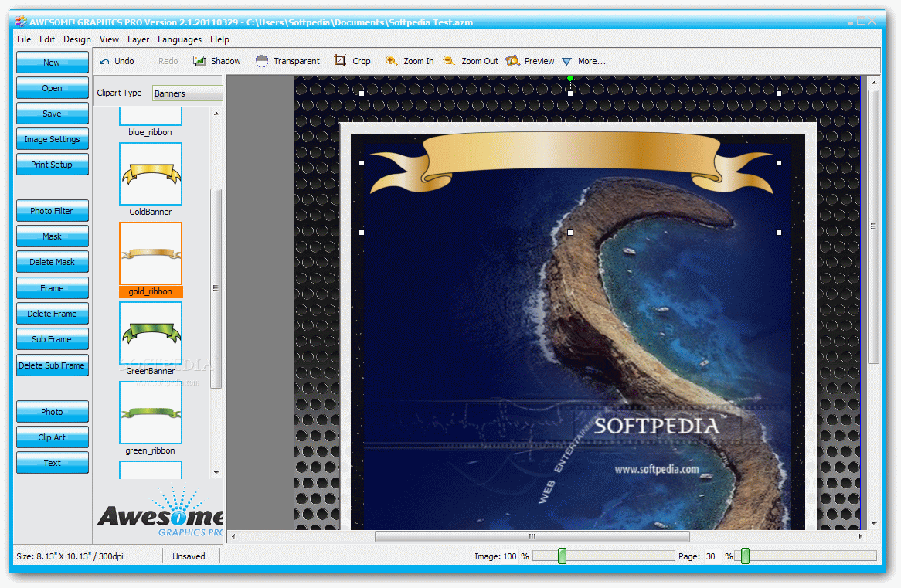Click the application icon in title bar
This screenshot has width=901, height=588.
click(22, 22)
